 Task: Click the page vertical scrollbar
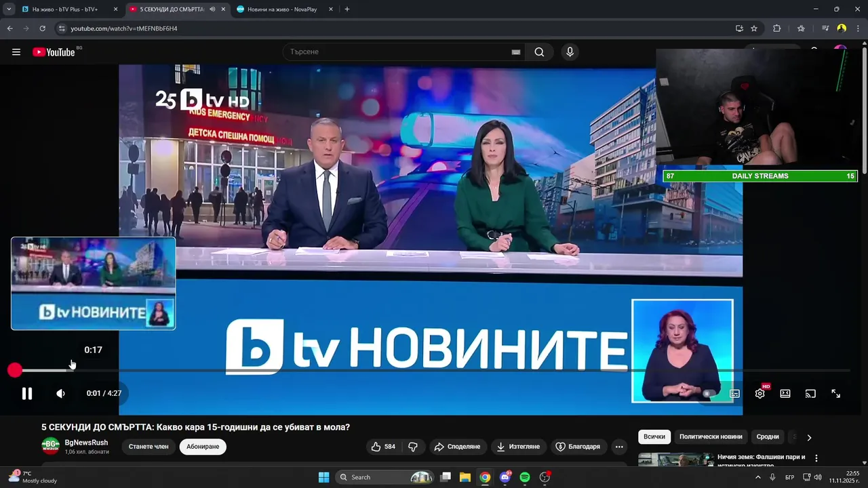tap(865, 108)
